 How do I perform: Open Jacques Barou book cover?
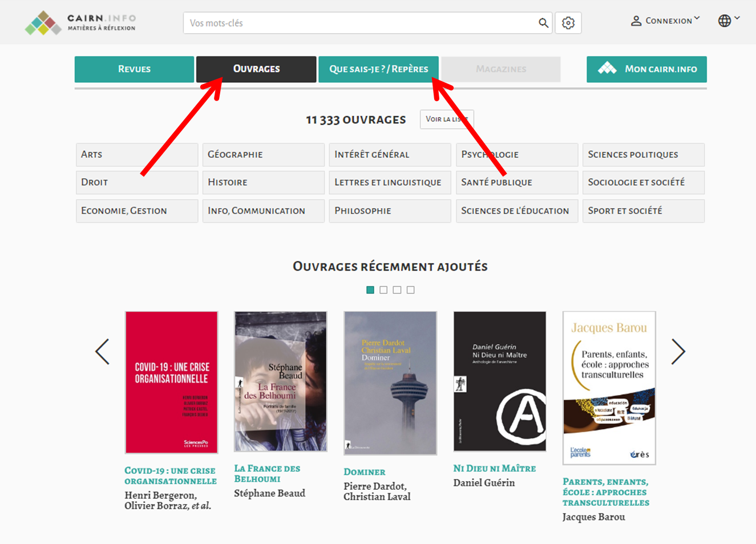coord(609,388)
